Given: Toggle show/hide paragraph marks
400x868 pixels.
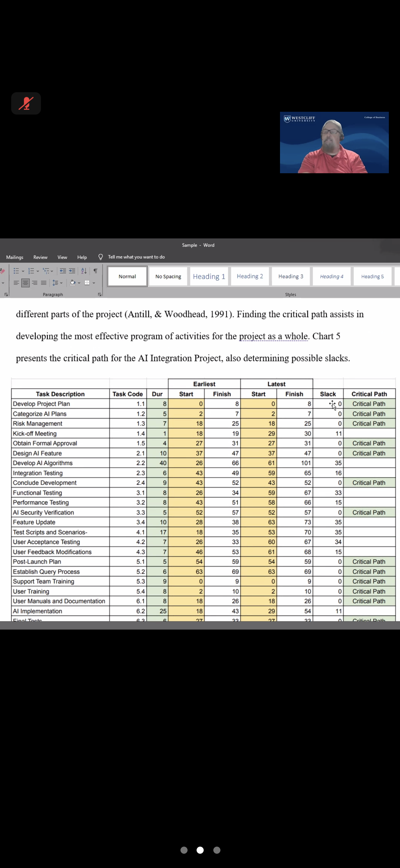Looking at the screenshot, I should [x=96, y=271].
